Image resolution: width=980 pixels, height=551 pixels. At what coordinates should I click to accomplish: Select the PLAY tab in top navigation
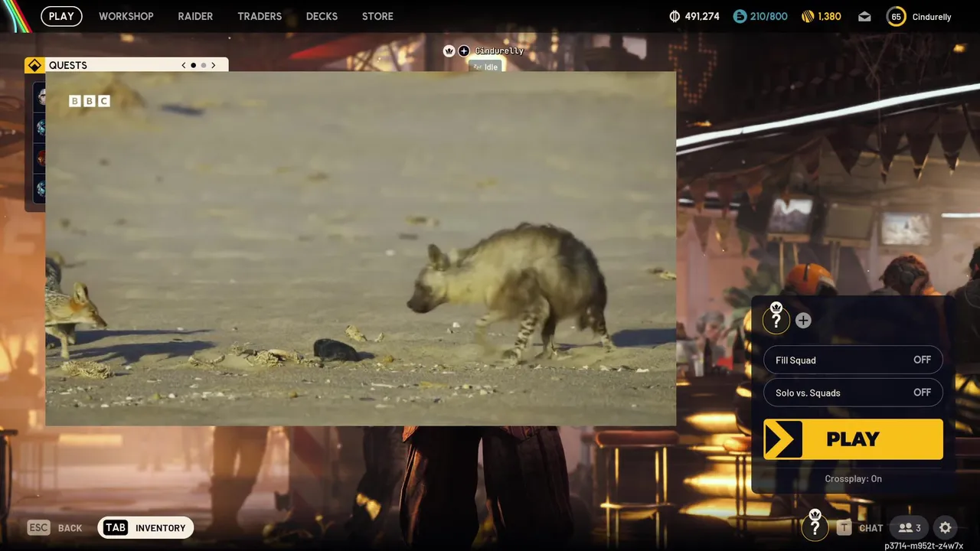[x=61, y=16]
